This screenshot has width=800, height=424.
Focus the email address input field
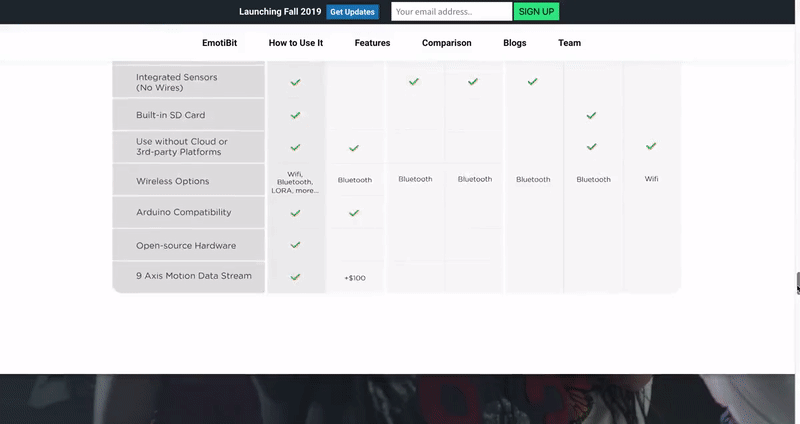point(452,11)
